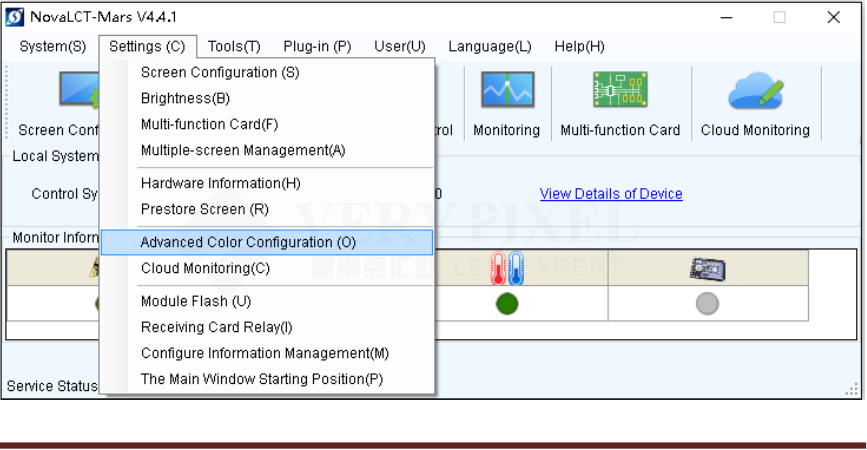Open the Tools(T) menu
Viewport: 867px width, 450px height.
(x=234, y=46)
